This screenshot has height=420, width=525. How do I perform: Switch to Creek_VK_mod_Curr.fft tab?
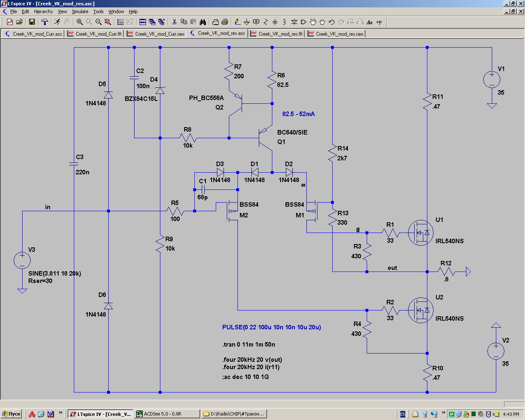pos(94,34)
